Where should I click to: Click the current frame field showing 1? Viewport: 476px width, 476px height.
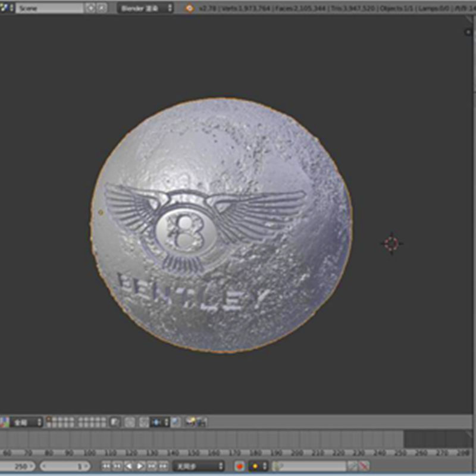pos(65,466)
